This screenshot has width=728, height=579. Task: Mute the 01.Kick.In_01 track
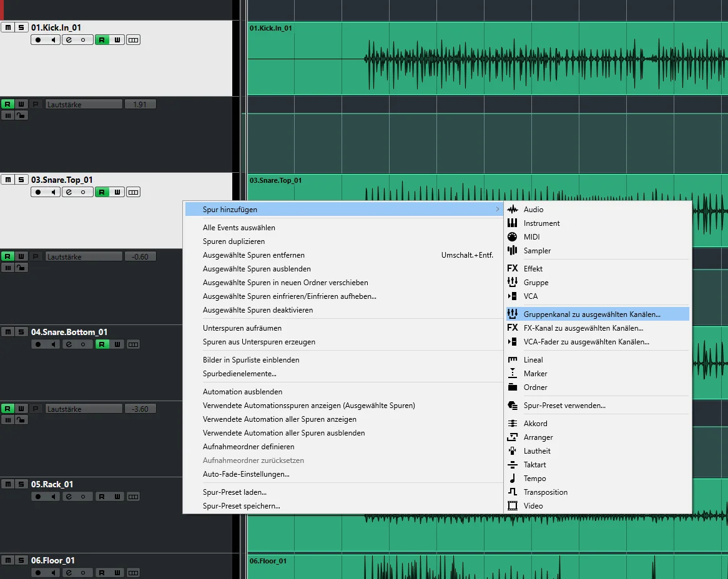pos(8,27)
